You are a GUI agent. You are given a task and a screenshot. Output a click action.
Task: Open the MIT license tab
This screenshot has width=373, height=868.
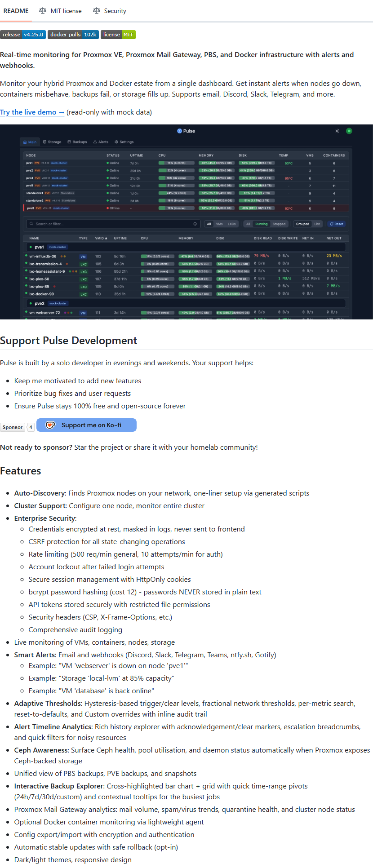(61, 11)
